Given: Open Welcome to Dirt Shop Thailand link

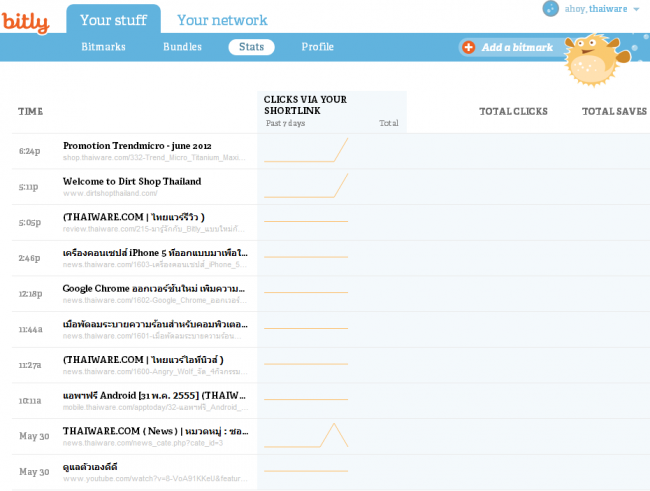Looking at the screenshot, I should (x=132, y=181).
